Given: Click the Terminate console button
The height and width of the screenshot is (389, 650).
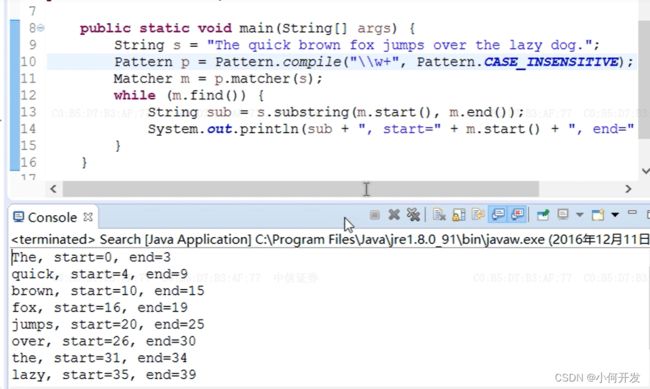Looking at the screenshot, I should [x=374, y=215].
